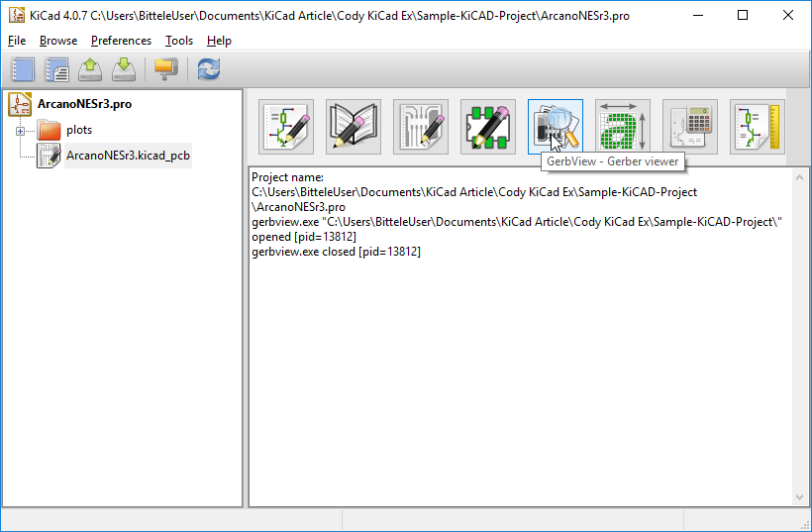This screenshot has width=812, height=532.
Task: Archive the project files
Action: pos(165,69)
